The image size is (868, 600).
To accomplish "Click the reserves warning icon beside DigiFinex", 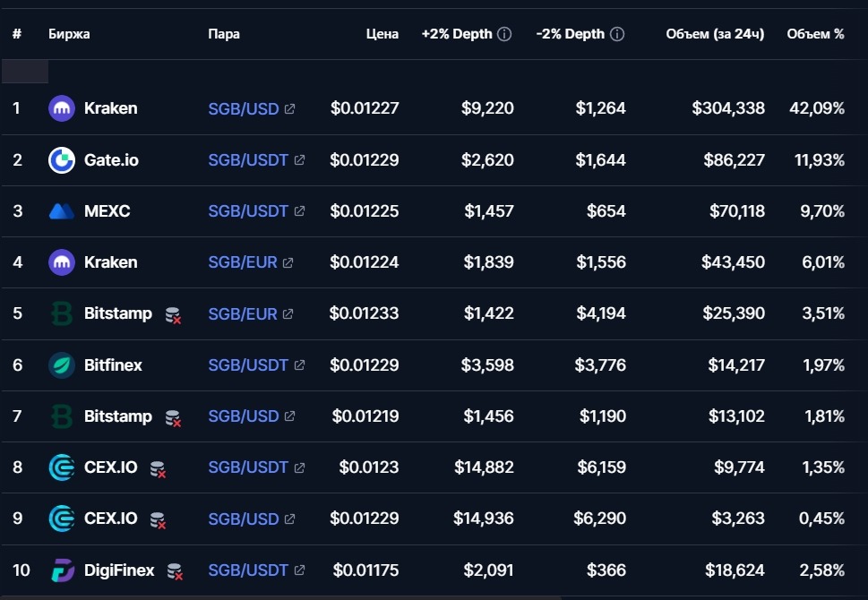I will coord(175,570).
